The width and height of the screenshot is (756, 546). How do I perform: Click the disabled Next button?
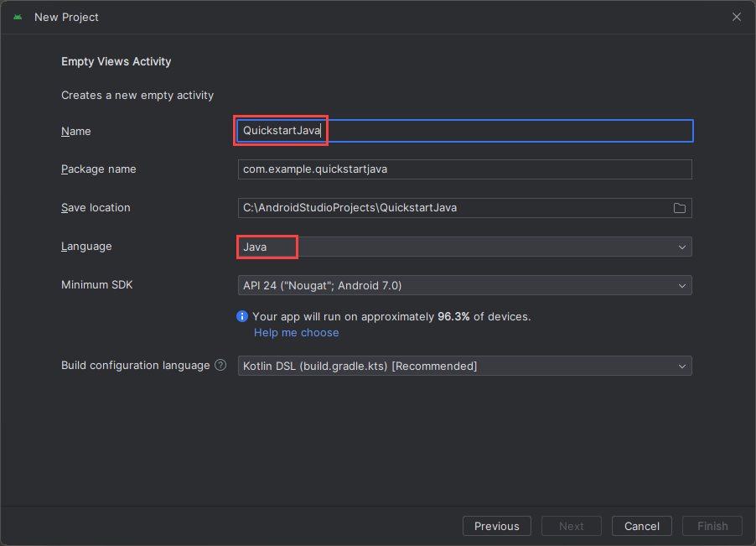571,526
